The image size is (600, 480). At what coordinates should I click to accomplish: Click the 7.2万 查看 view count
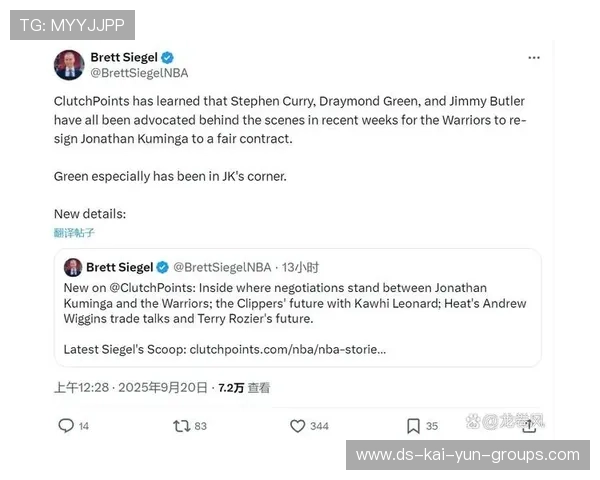pos(244,388)
